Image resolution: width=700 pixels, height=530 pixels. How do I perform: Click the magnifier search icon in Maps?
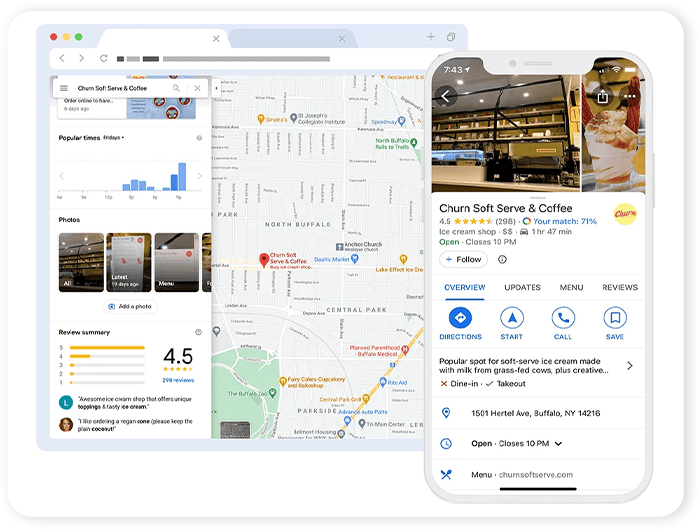tap(176, 88)
